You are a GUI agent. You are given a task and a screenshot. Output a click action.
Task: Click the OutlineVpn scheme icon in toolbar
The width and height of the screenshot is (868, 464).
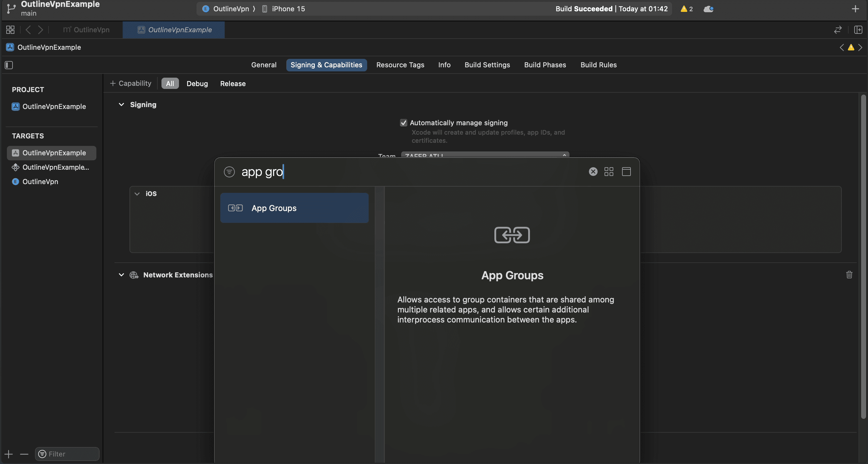pos(206,9)
